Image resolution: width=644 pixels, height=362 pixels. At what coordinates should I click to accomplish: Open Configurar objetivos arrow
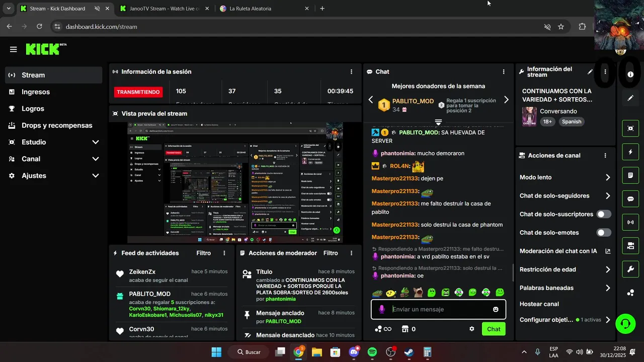(x=608, y=320)
